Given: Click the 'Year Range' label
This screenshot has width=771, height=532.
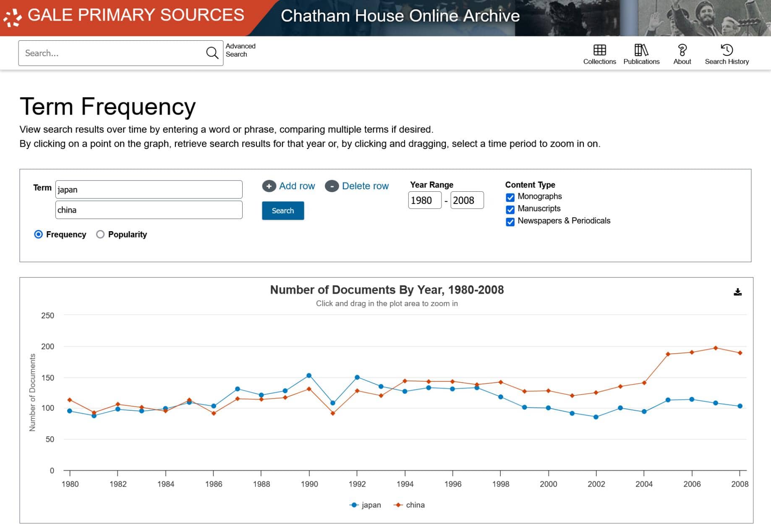Looking at the screenshot, I should pos(431,185).
